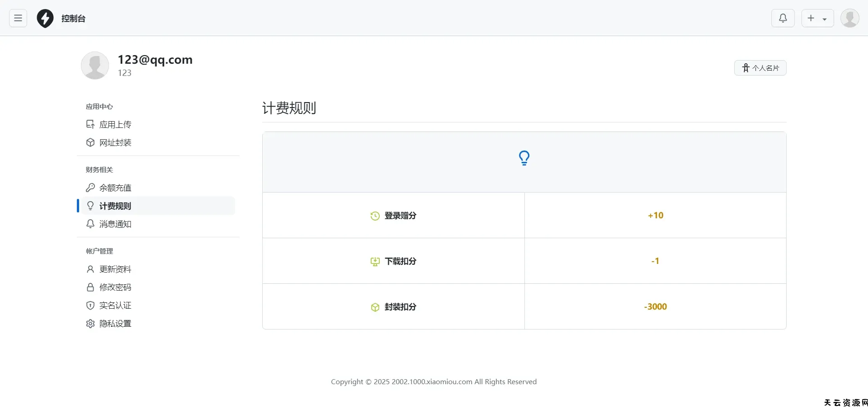This screenshot has height=414, width=868.
Task: Open 隐私设置 settings page
Action: click(115, 323)
